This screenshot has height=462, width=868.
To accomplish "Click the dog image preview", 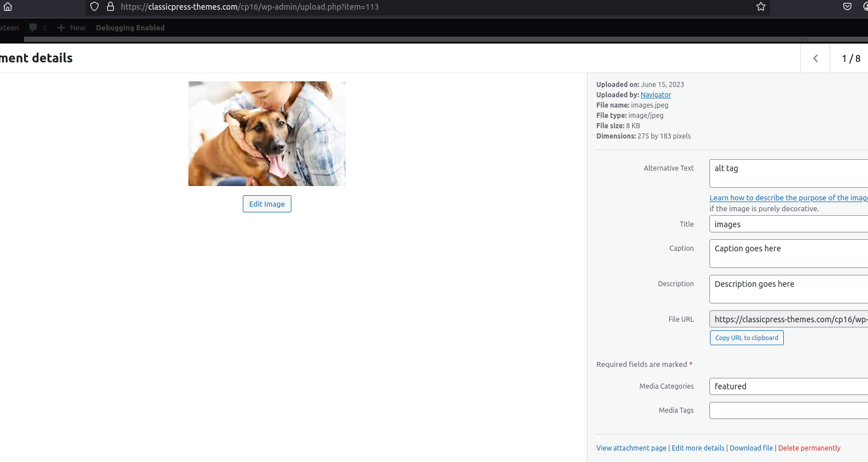I will point(267,133).
